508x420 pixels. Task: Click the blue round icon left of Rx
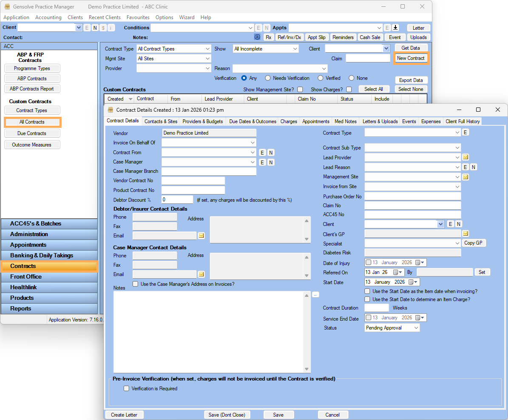pos(257,37)
